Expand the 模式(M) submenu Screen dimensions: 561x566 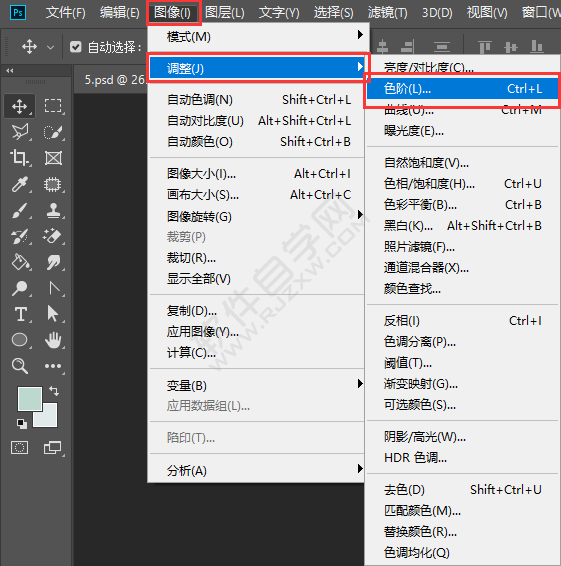click(258, 36)
